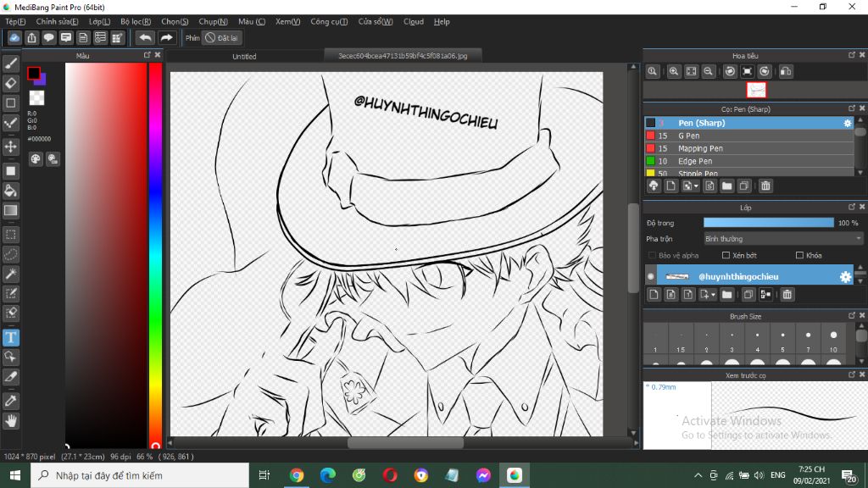Click the export icon in top toolbar
This screenshot has height=488, width=868.
(x=31, y=37)
